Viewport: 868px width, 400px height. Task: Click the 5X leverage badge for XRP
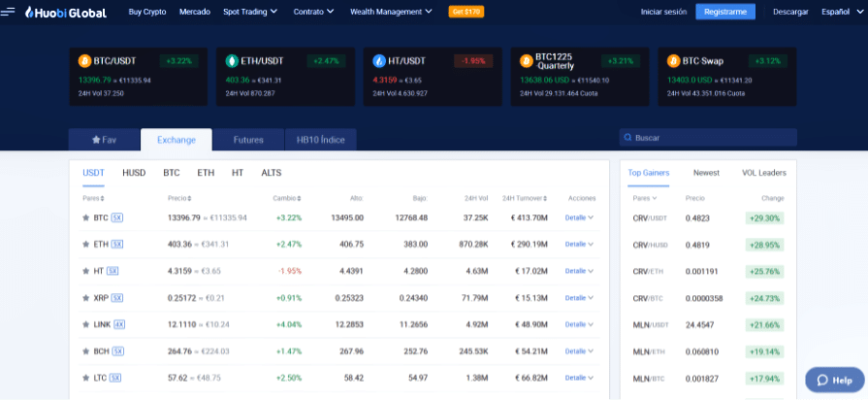[116, 298]
